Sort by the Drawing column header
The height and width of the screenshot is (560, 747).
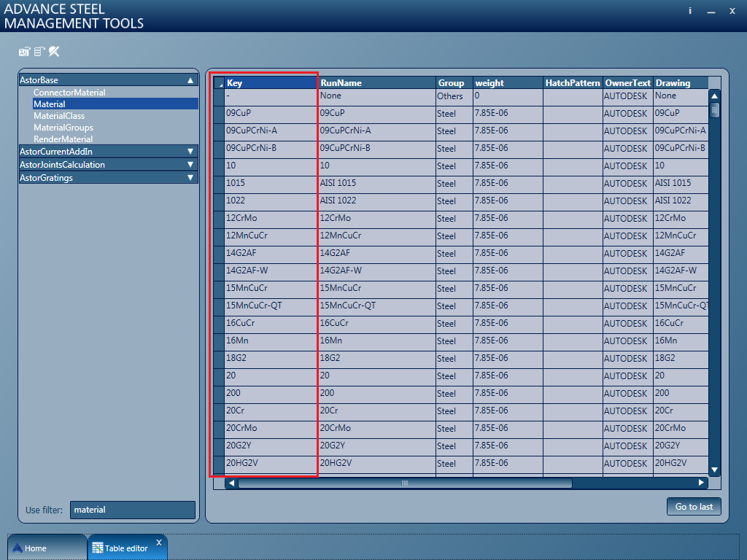[x=681, y=83]
